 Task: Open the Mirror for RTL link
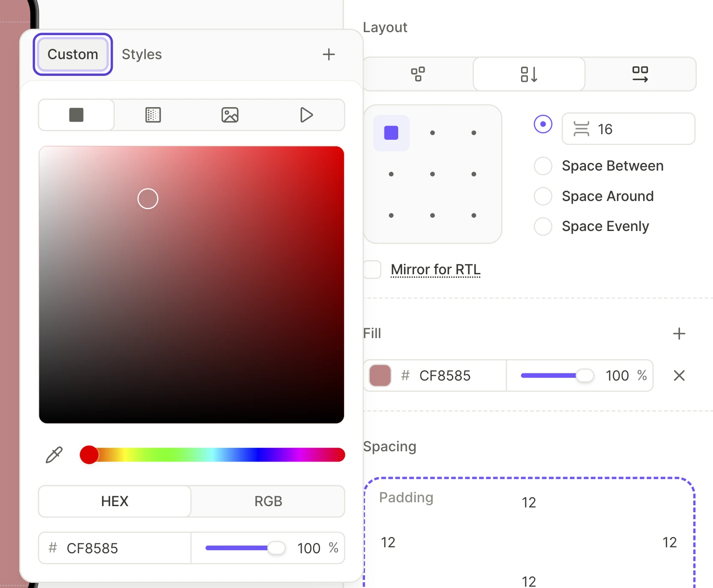click(x=435, y=270)
